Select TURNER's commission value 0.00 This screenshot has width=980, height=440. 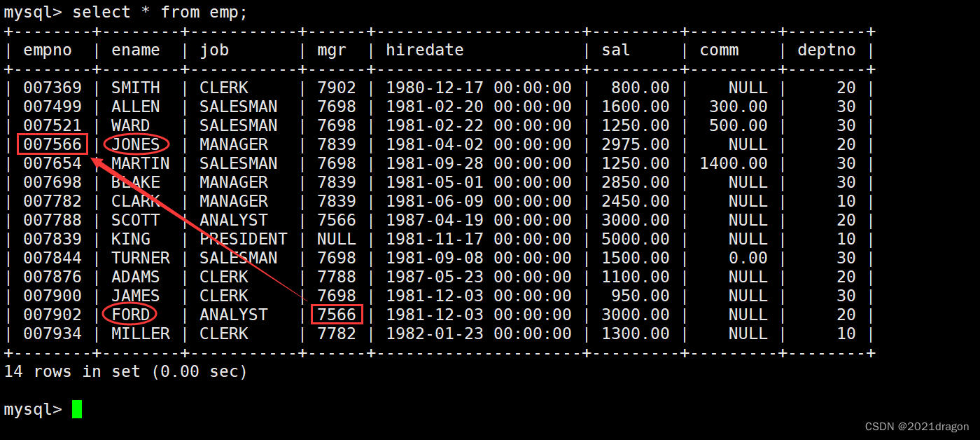(748, 258)
